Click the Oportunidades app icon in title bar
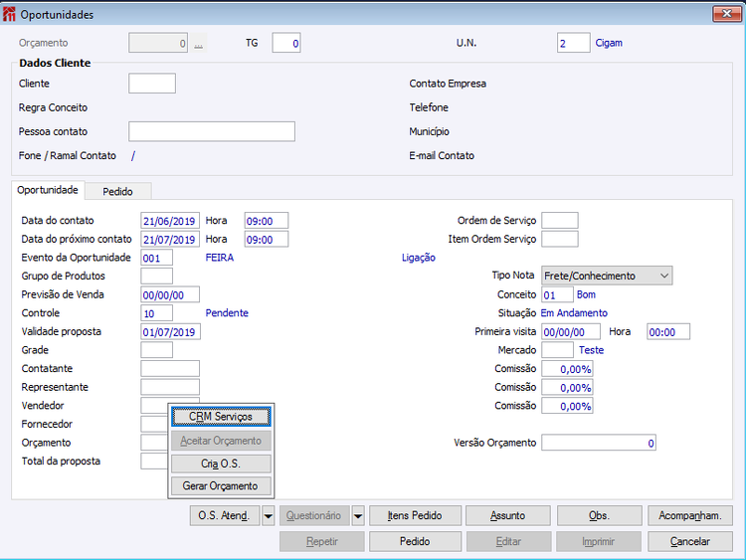 pos(9,14)
